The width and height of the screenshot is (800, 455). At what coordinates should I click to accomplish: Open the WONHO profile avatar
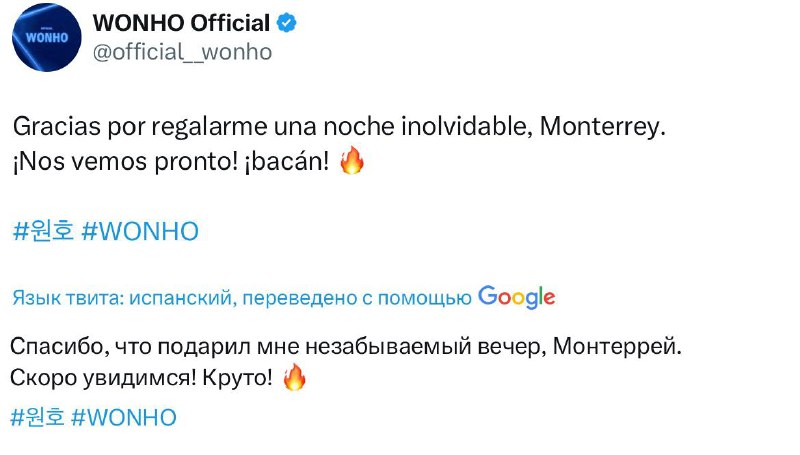pyautogui.click(x=46, y=37)
